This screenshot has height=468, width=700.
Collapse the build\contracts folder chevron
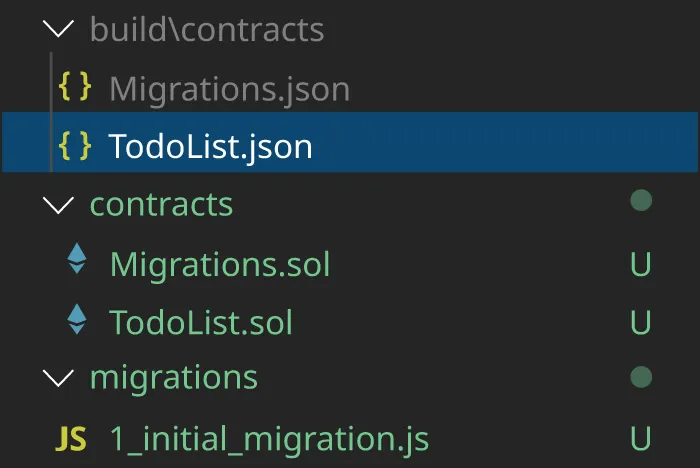(x=60, y=29)
